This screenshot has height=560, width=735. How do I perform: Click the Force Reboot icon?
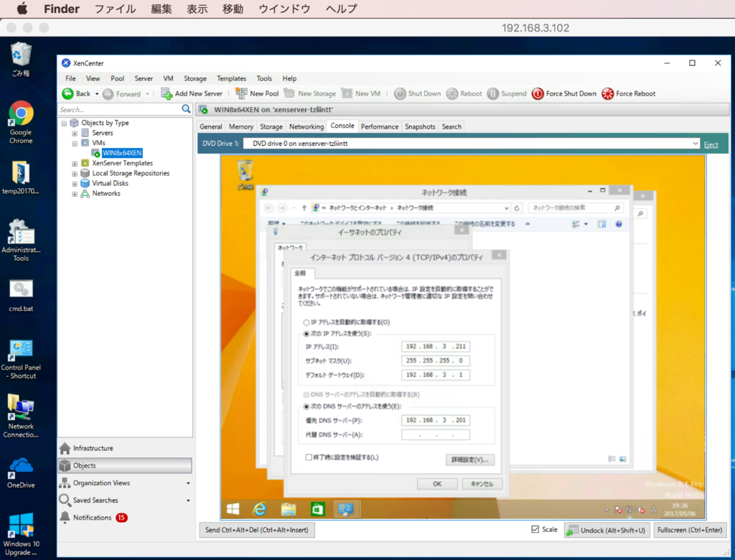coord(607,94)
